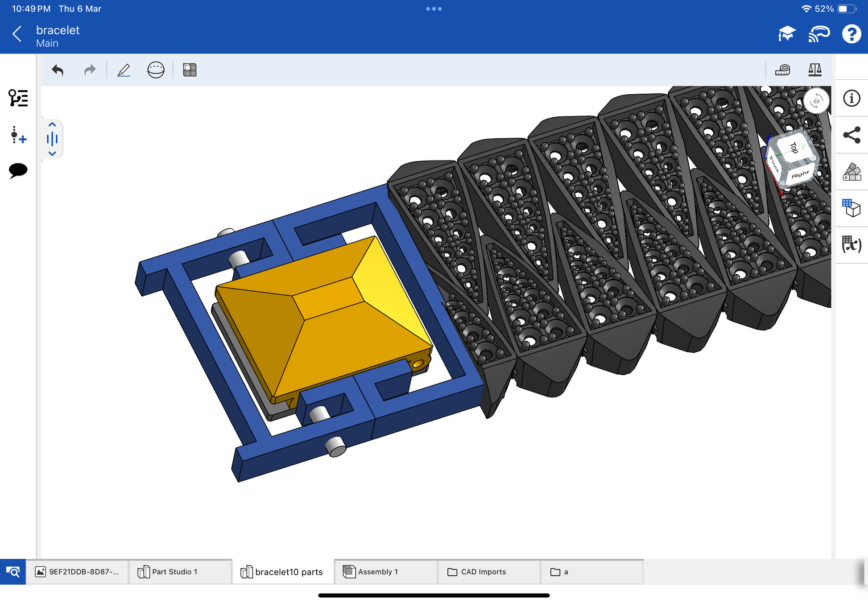This screenshot has height=603, width=868.
Task: Expand the CAD Imports folder tab
Action: [483, 572]
